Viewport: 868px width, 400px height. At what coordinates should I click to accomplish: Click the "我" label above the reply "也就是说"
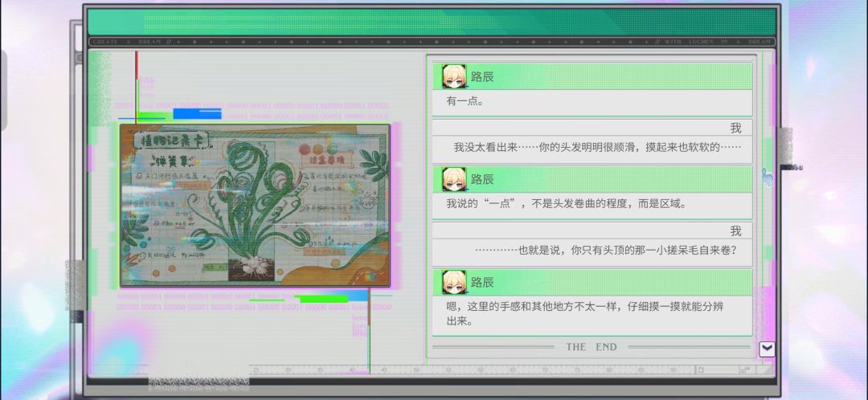[x=735, y=231]
